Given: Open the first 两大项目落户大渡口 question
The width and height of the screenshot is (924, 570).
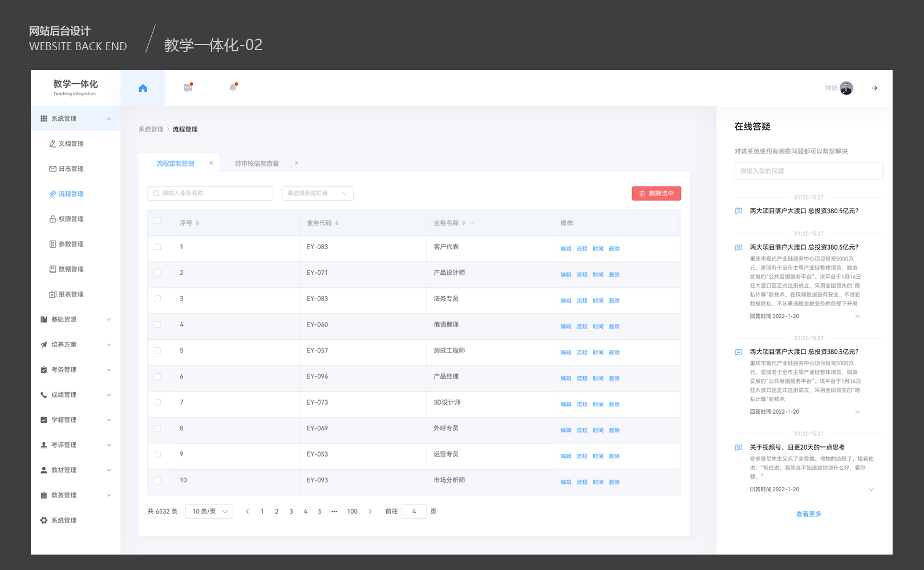Looking at the screenshot, I should pyautogui.click(x=804, y=211).
